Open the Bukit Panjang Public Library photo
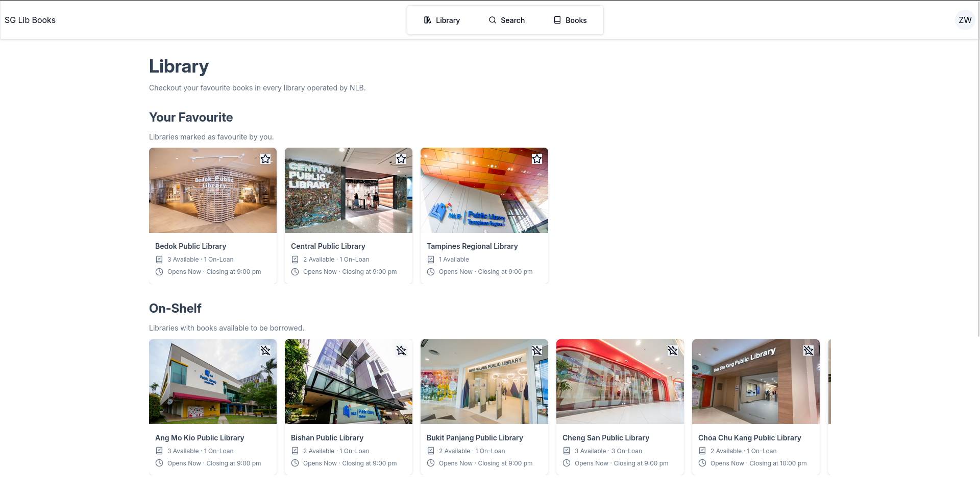This screenshot has height=491, width=980. 484,382
